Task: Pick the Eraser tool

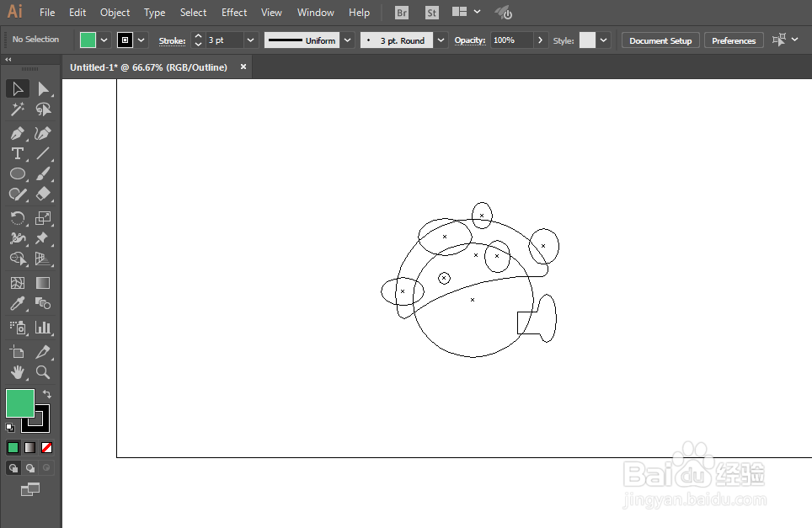Action: (x=44, y=195)
